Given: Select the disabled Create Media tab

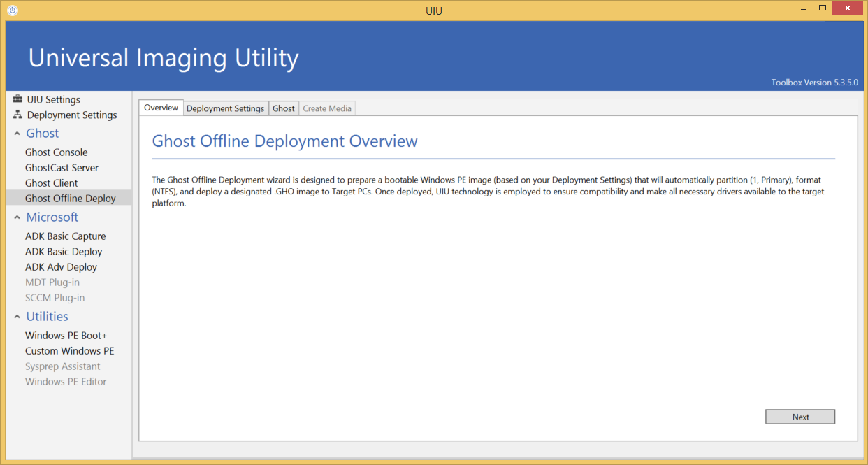Looking at the screenshot, I should tap(327, 108).
